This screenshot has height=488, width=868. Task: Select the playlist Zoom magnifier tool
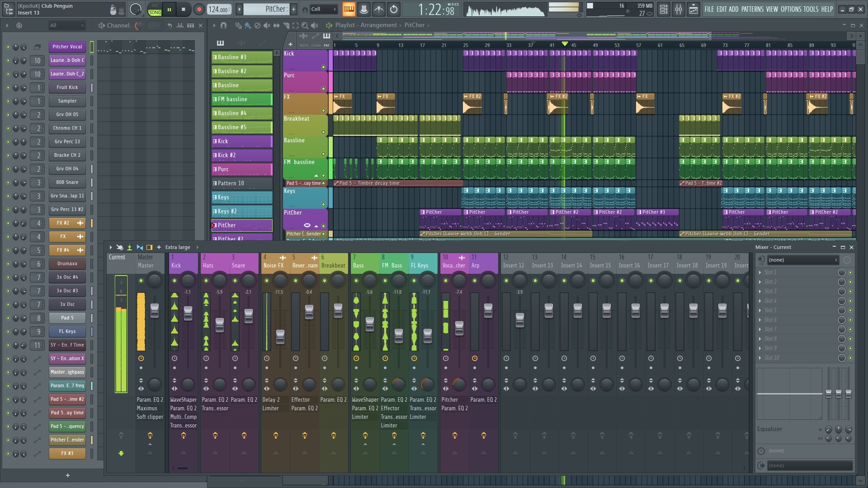pyautogui.click(x=305, y=25)
